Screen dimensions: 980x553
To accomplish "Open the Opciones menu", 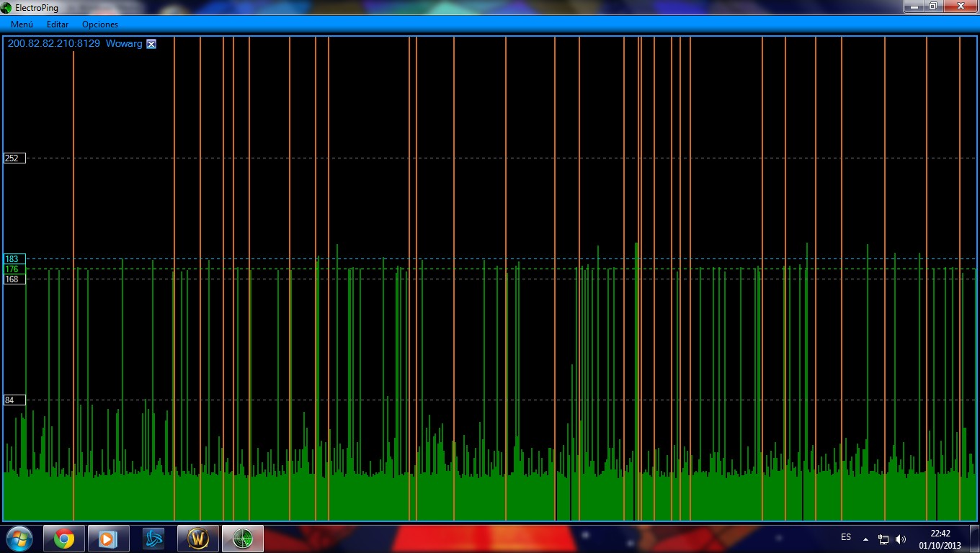I will click(x=100, y=24).
